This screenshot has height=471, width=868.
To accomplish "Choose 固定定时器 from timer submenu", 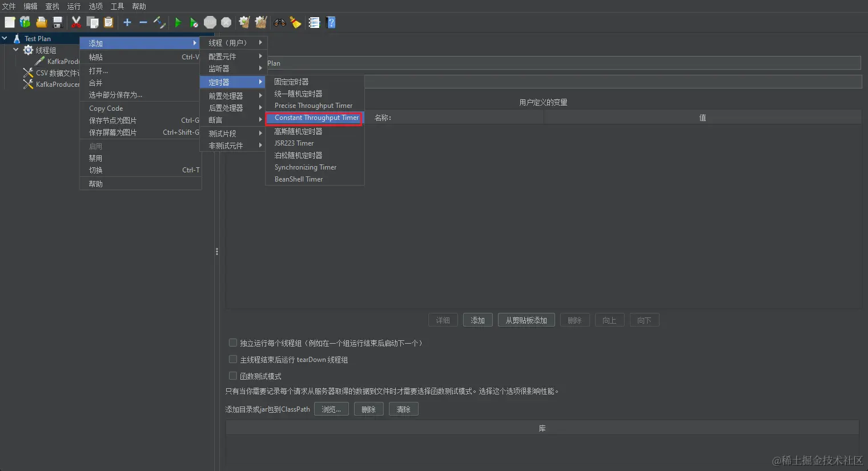I will coord(315,82).
